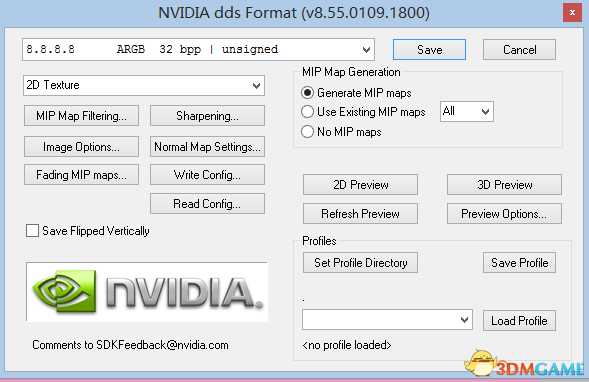Open Normal Map Settings dialog

pyautogui.click(x=207, y=146)
